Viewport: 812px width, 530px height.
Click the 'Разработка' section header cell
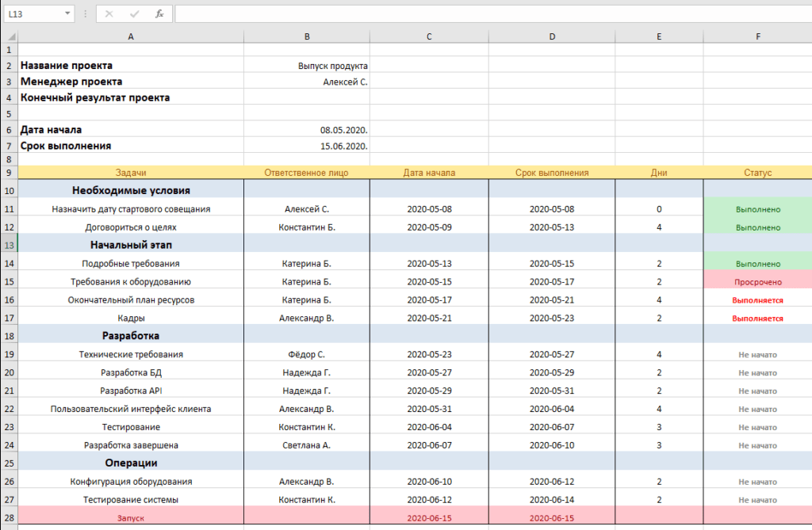[x=131, y=335]
